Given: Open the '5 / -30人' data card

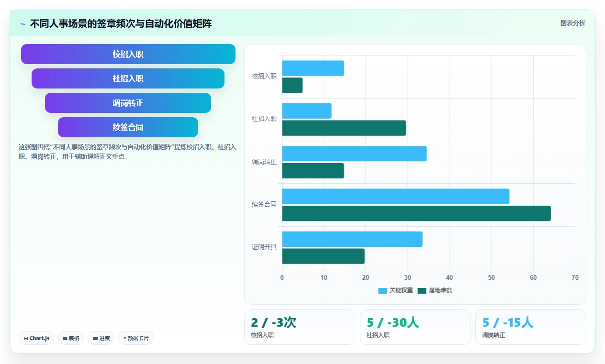Looking at the screenshot, I should click(415, 327).
